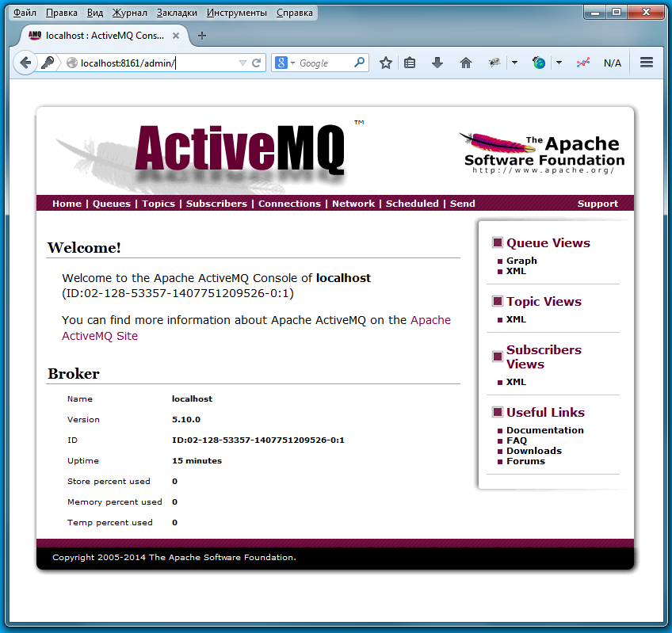The width and height of the screenshot is (672, 633).
Task: Click the magnifier search icon
Action: click(359, 63)
